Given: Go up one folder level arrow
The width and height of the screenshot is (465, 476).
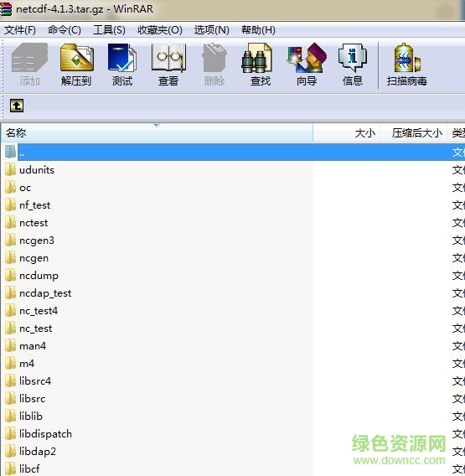Looking at the screenshot, I should (x=17, y=106).
